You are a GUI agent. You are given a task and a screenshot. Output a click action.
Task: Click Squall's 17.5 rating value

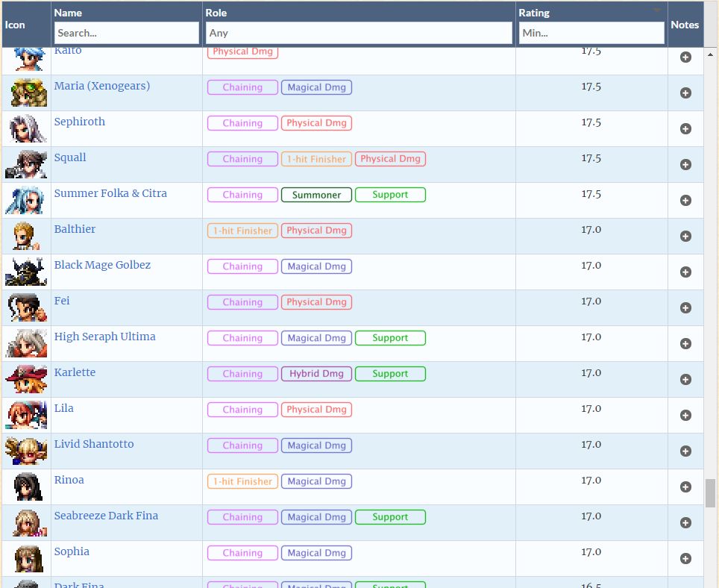[591, 157]
